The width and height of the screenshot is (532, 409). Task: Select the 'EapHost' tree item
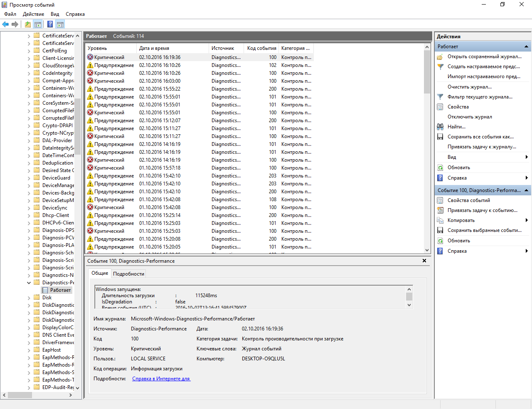pyautogui.click(x=52, y=350)
